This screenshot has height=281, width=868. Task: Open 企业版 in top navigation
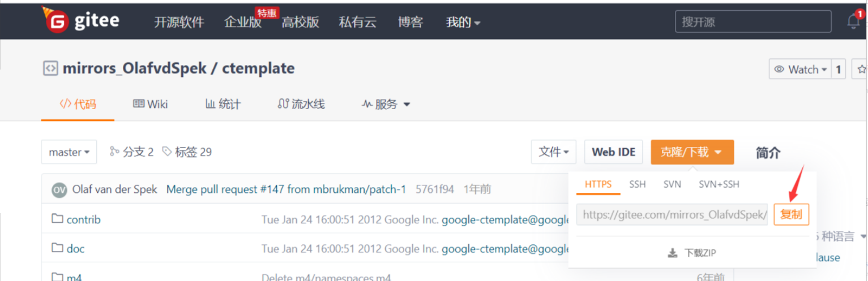243,22
